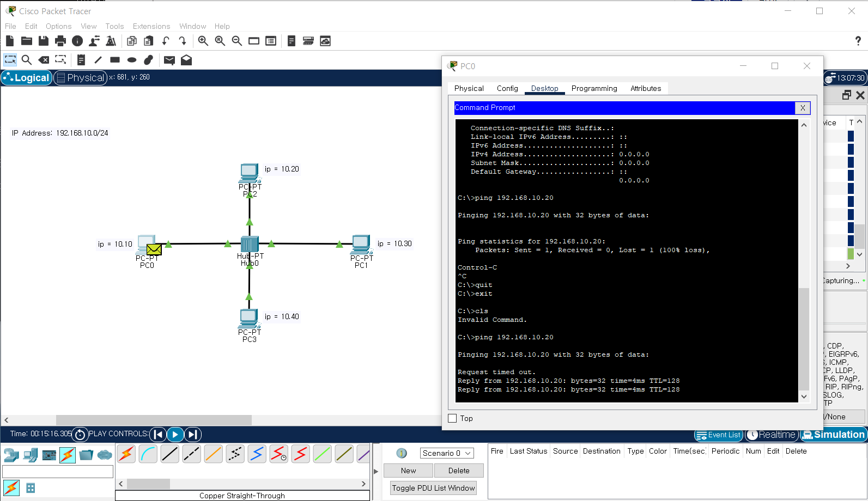
Task: Switch to PC0 Config tab
Action: tap(507, 88)
